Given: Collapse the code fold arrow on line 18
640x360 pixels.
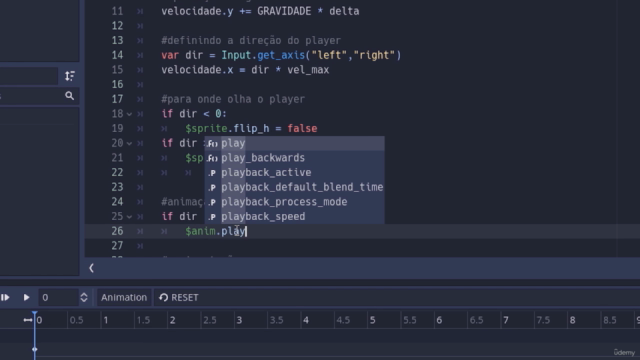Looking at the screenshot, I should pos(129,114).
